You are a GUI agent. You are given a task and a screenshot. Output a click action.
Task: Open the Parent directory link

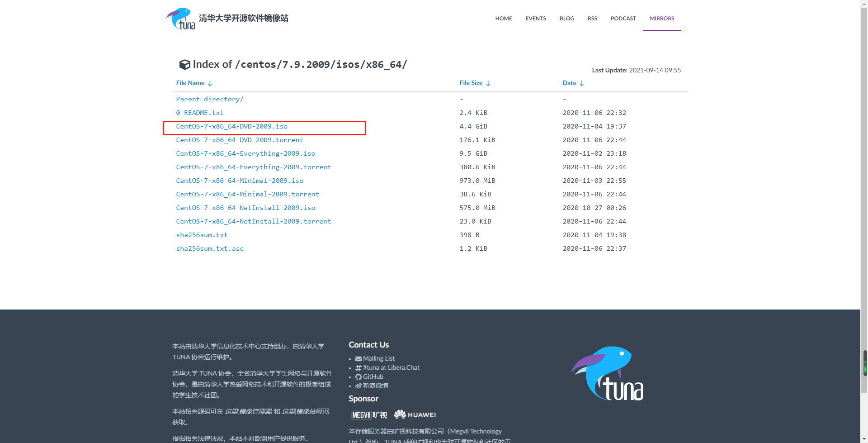coord(209,99)
